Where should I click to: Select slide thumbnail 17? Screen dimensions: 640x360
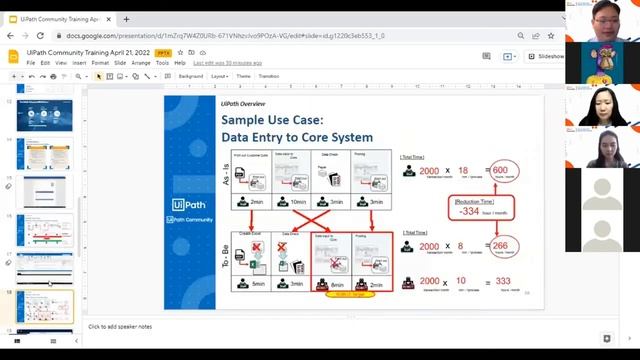tap(44, 269)
